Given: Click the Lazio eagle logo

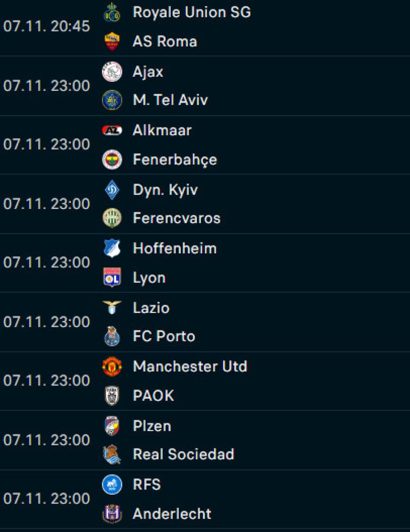Looking at the screenshot, I should pyautogui.click(x=112, y=307).
